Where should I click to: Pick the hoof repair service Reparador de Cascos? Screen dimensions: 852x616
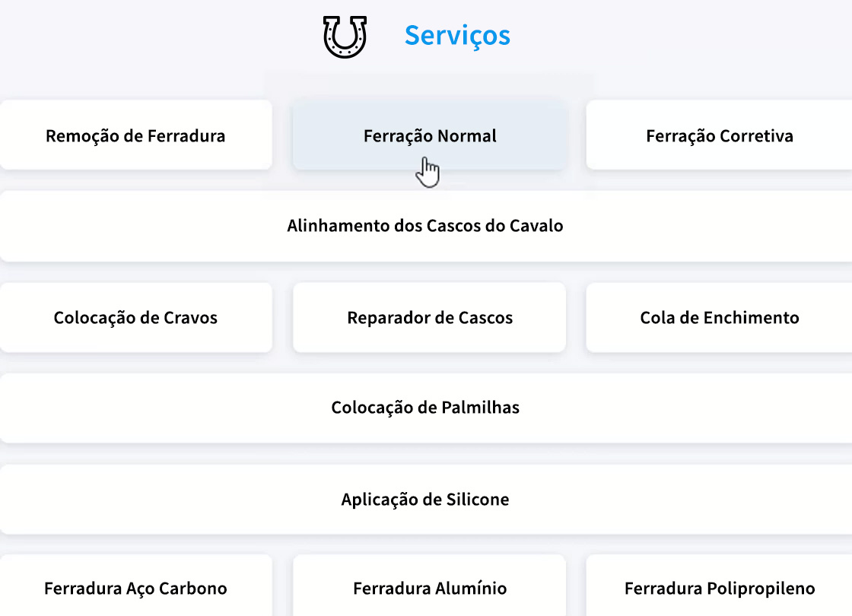tap(429, 317)
